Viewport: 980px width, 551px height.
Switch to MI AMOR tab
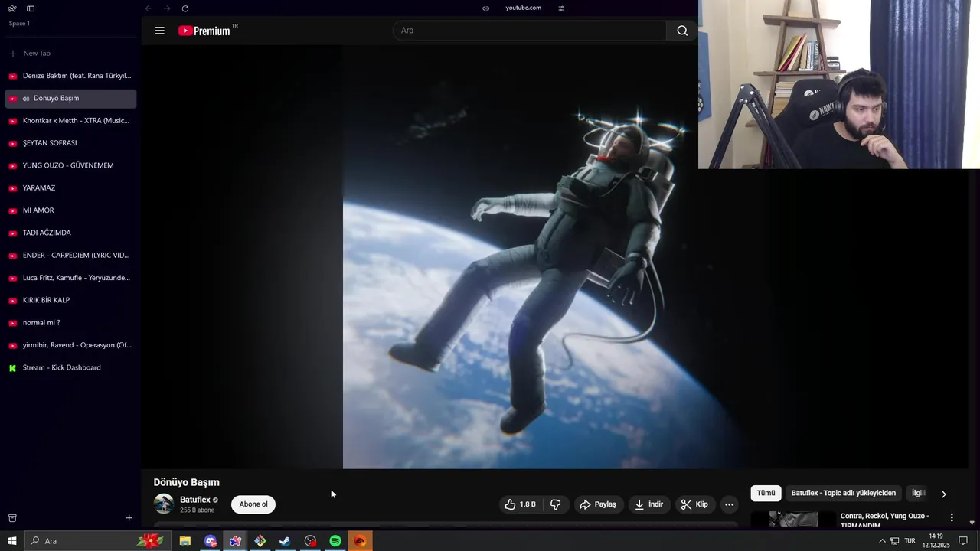point(70,210)
